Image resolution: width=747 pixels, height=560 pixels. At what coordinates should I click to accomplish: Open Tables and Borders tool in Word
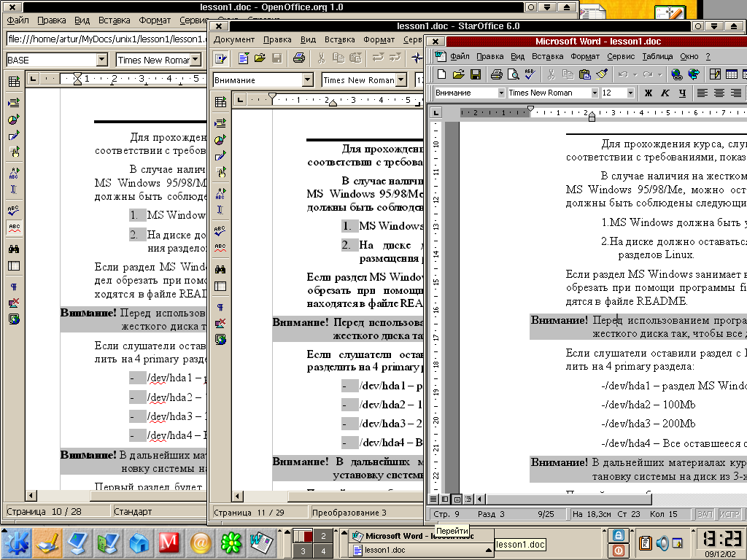point(715,74)
